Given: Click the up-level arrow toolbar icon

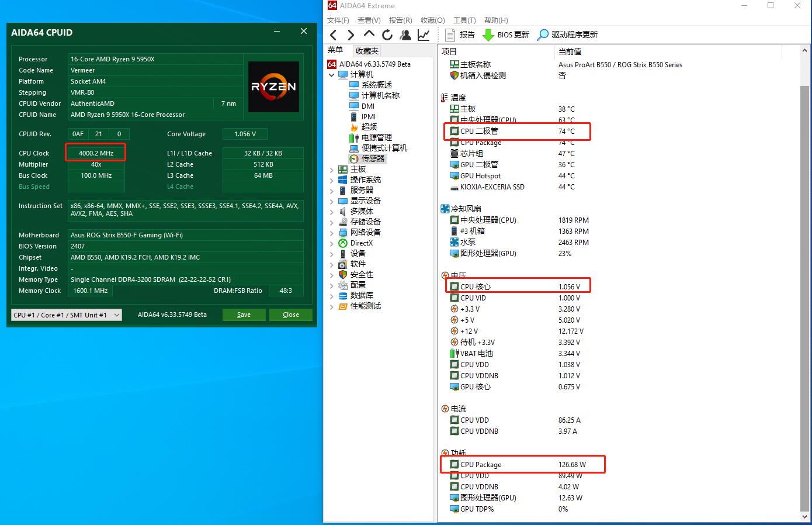Looking at the screenshot, I should (x=369, y=35).
